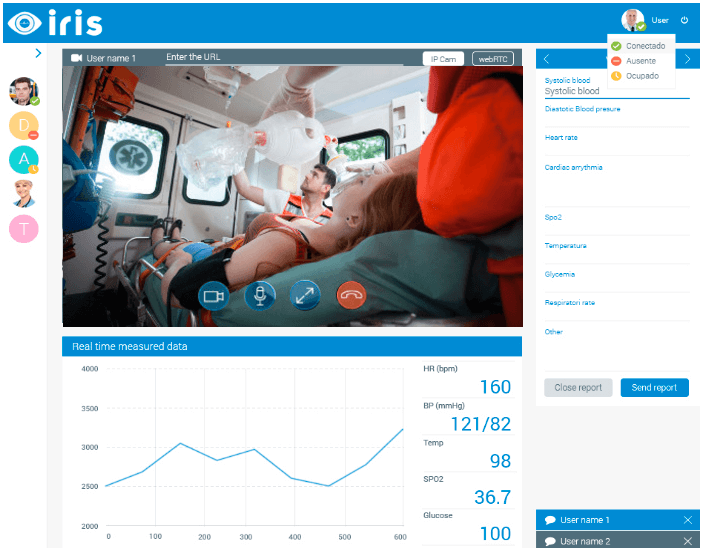Open user profile dropdown in header
The height and width of the screenshot is (551, 703).
[644, 20]
